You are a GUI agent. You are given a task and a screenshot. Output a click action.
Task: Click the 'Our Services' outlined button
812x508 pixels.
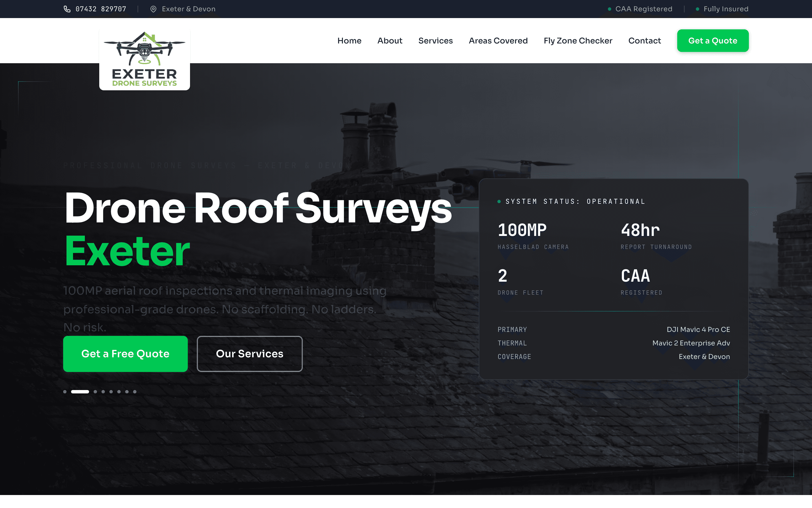coord(250,354)
